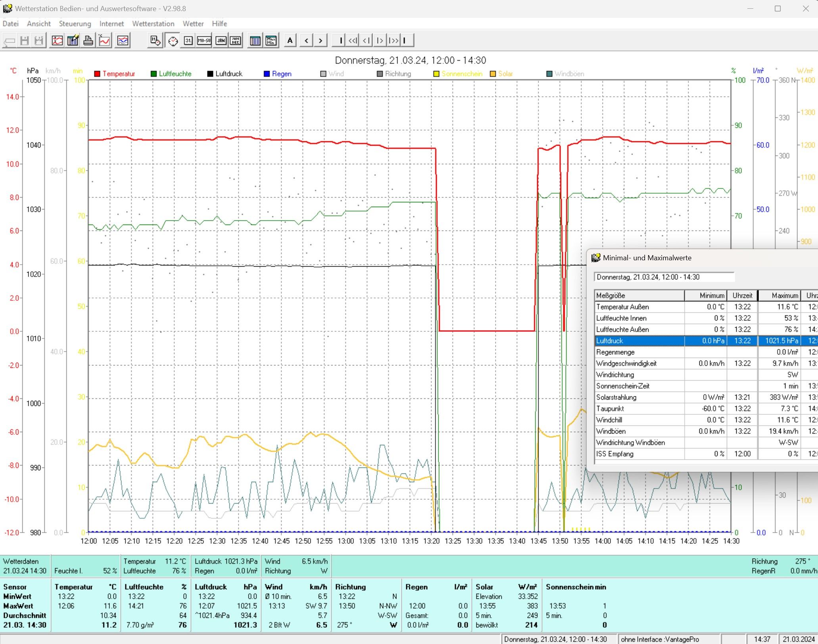The height and width of the screenshot is (644, 818).
Task: Open the Steuerung menu
Action: [75, 24]
